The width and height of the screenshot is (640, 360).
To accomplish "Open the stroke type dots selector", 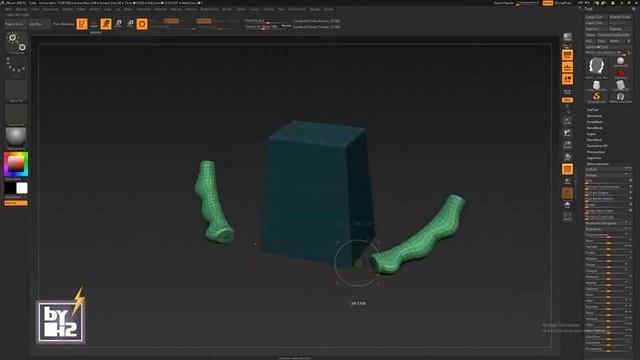I will [x=16, y=66].
